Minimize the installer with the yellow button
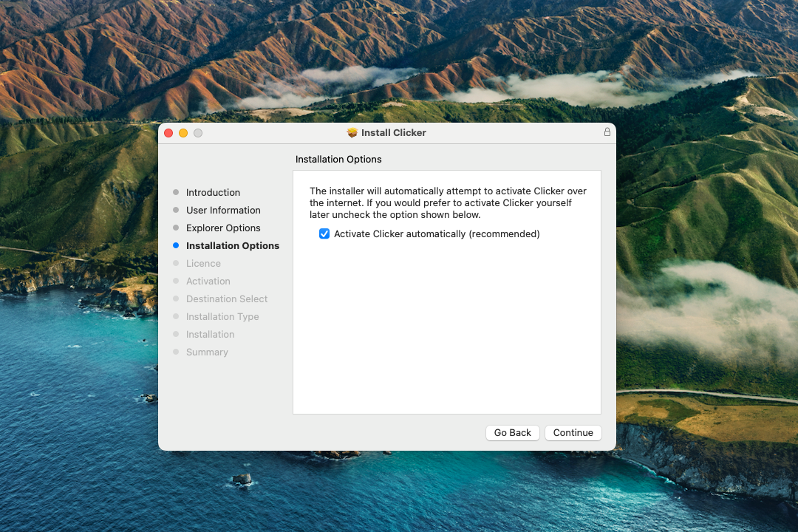This screenshot has width=798, height=532. click(183, 133)
